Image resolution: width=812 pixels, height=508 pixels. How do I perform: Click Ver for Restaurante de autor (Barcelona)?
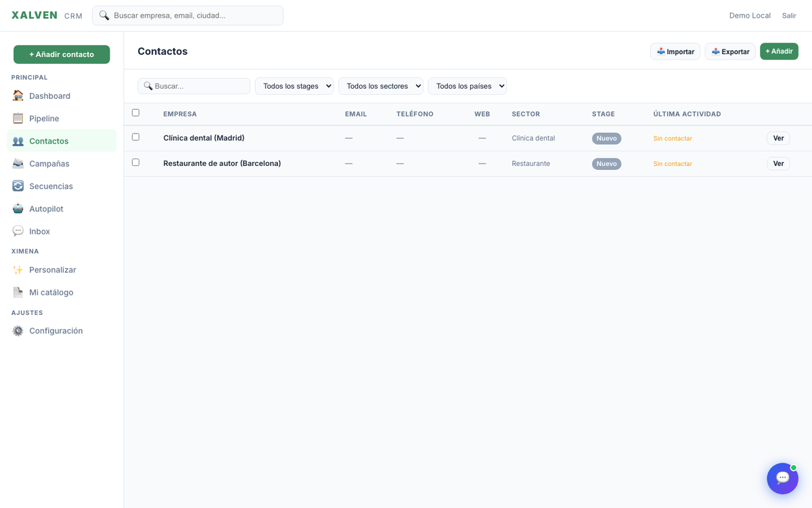pos(778,163)
